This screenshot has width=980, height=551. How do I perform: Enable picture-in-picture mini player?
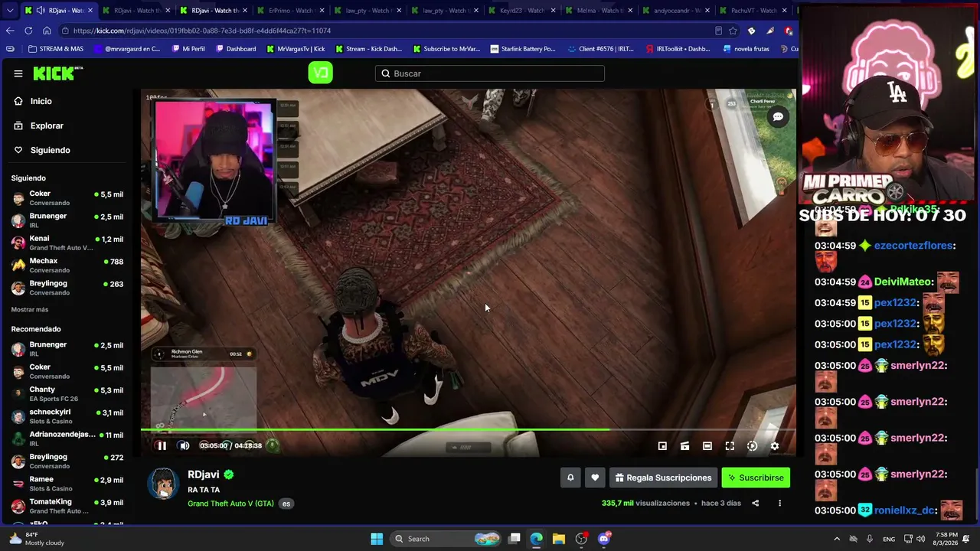coord(662,446)
